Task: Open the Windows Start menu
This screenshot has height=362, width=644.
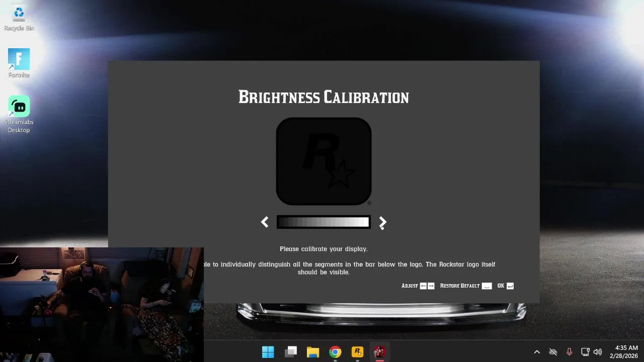Action: coord(268,352)
